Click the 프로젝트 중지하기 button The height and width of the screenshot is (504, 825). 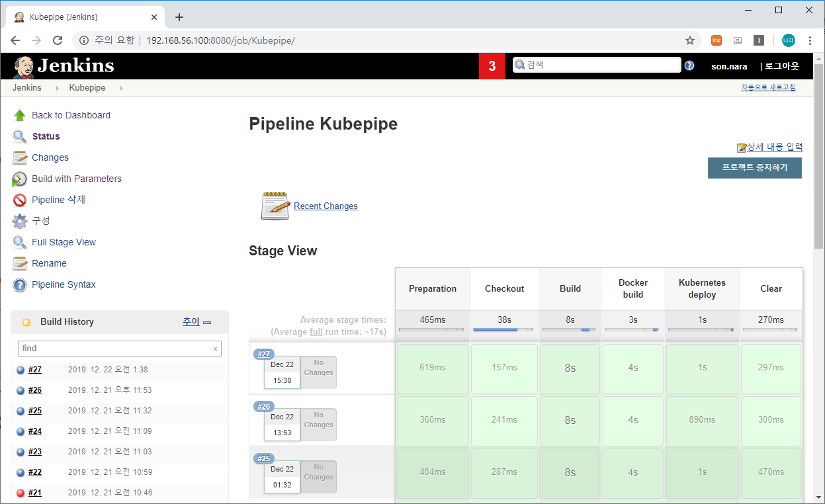tap(755, 167)
